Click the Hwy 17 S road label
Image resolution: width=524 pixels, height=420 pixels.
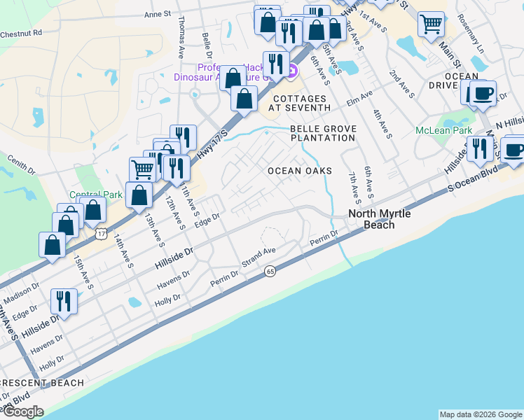pos(212,145)
